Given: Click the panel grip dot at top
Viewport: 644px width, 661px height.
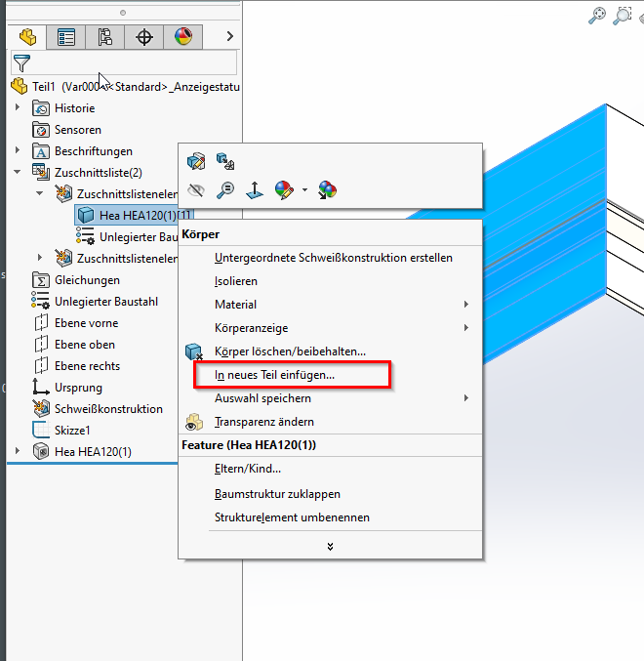Looking at the screenshot, I should 123,13.
